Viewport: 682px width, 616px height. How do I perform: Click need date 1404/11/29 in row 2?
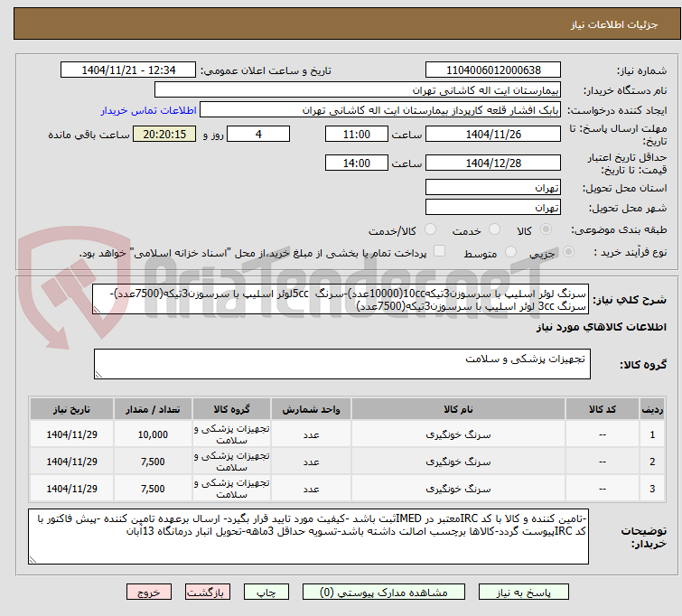(x=71, y=462)
